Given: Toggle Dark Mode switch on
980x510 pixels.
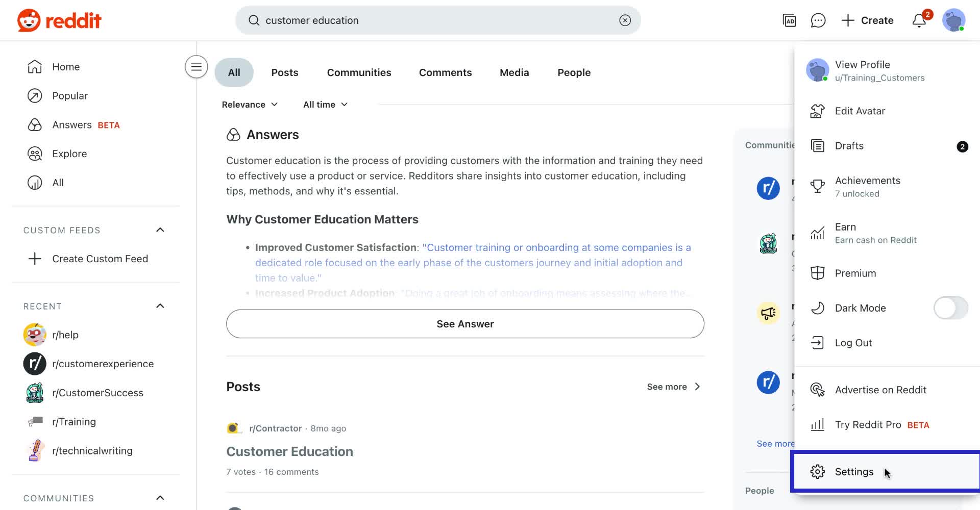Looking at the screenshot, I should tap(950, 308).
